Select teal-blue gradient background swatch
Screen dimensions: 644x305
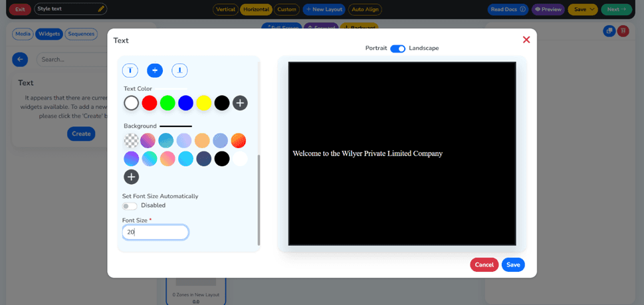(x=166, y=141)
